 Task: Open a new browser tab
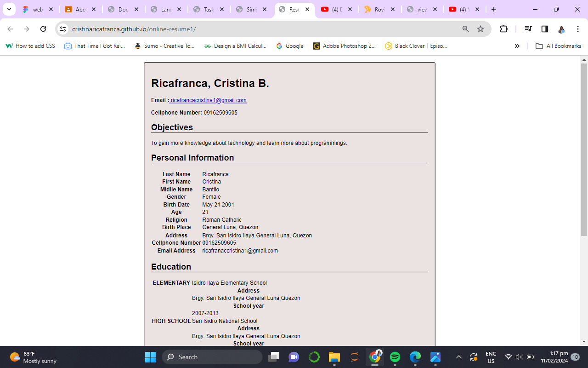click(x=494, y=9)
